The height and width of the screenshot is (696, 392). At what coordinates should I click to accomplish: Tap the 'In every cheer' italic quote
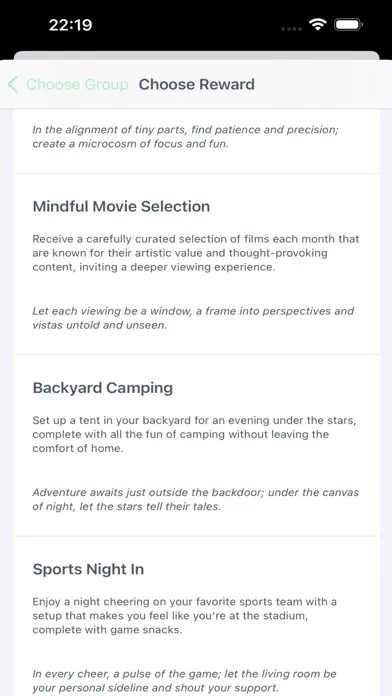click(184, 680)
